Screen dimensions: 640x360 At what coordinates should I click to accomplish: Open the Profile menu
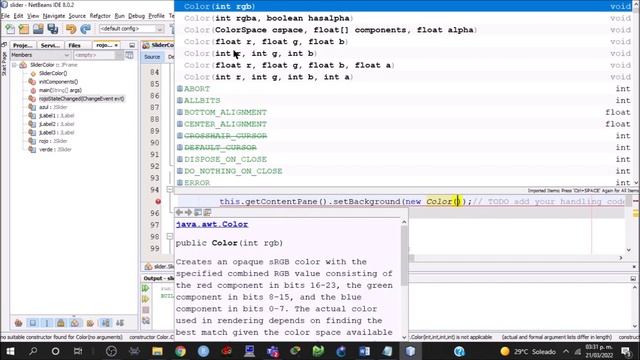coord(156,16)
